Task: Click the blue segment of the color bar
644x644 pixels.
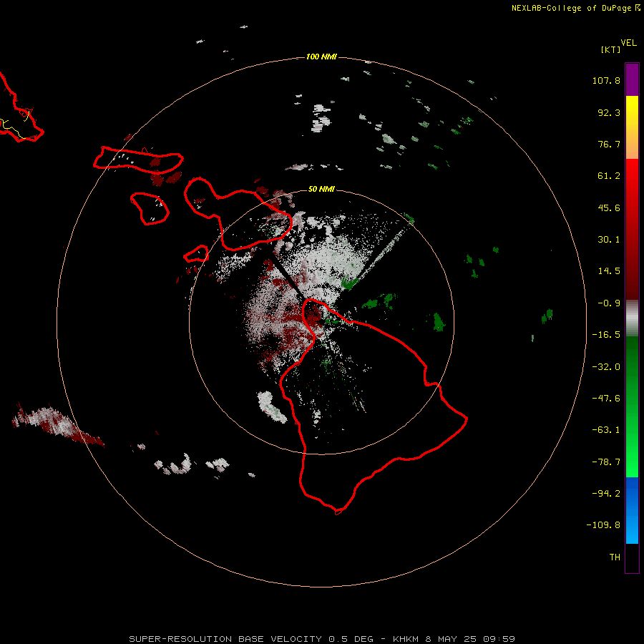Action: pyautogui.click(x=632, y=510)
